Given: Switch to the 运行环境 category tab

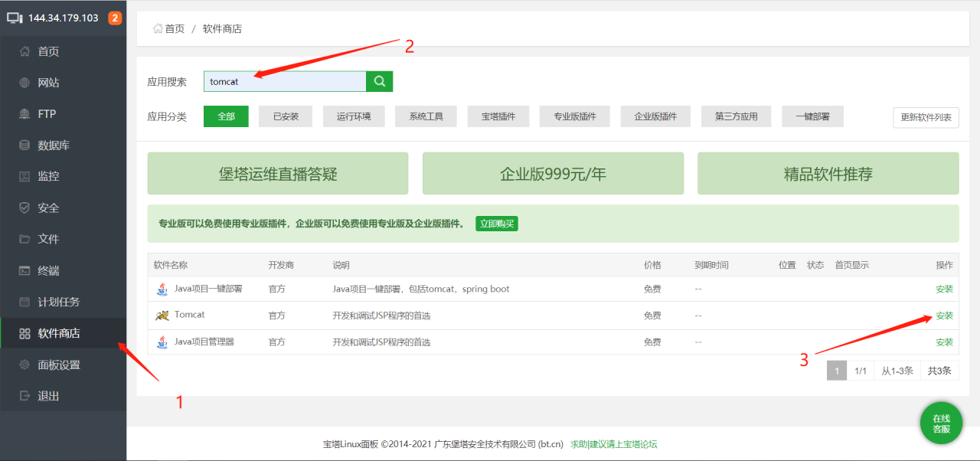Looking at the screenshot, I should click(354, 116).
